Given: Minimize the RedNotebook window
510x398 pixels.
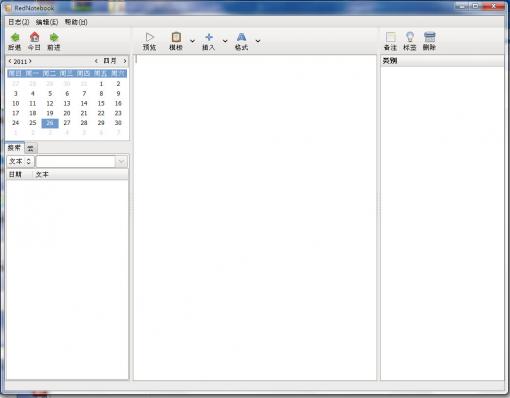Looking at the screenshot, I should [461, 6].
